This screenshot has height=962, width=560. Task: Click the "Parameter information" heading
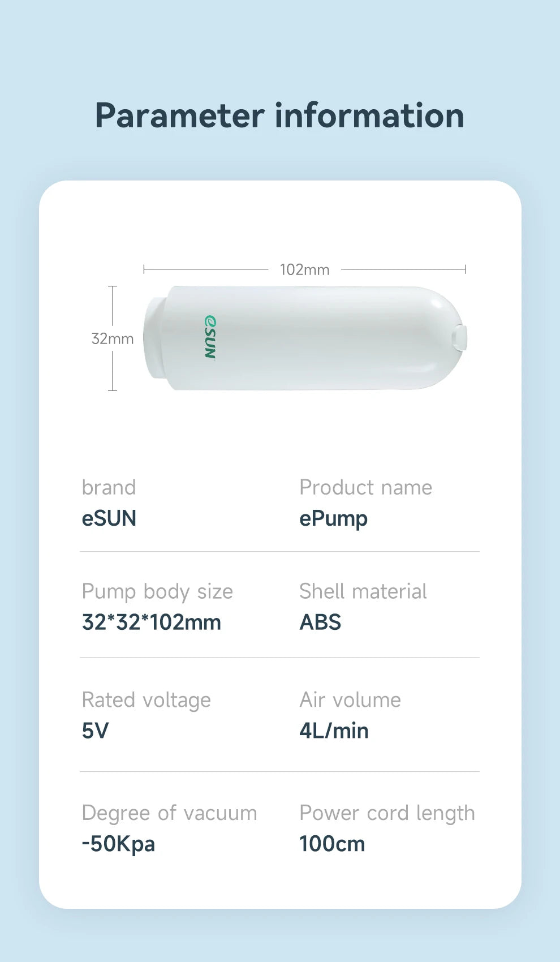point(279,115)
